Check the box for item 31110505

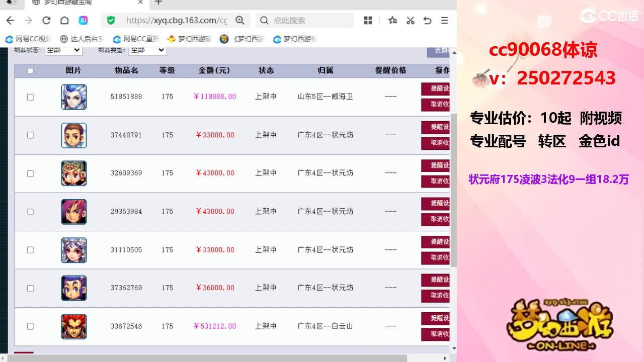[30, 250]
